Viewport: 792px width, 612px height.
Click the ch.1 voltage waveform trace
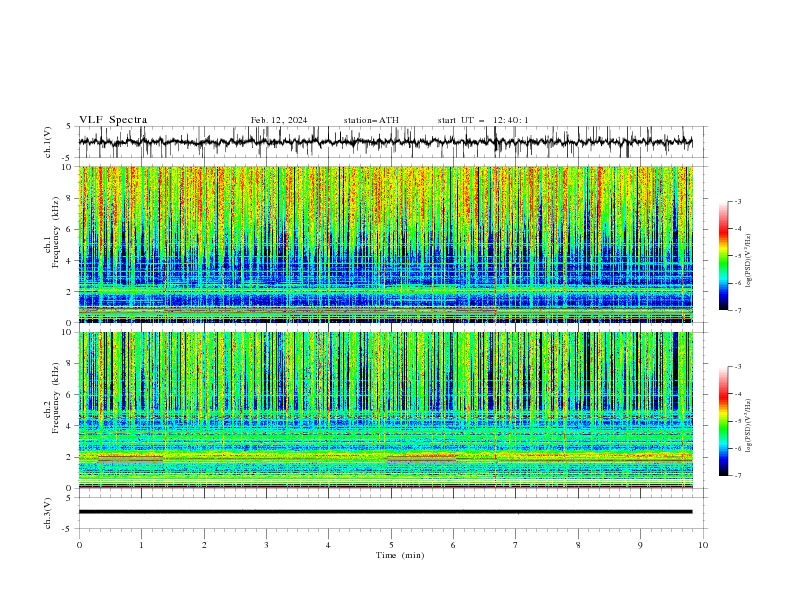tap(385, 142)
